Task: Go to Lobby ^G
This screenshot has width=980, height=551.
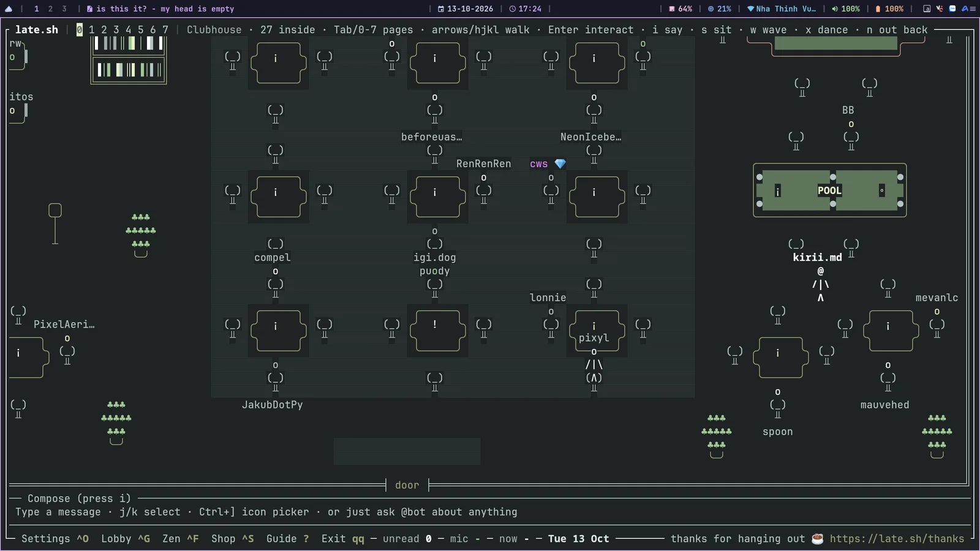Action: 126,539
